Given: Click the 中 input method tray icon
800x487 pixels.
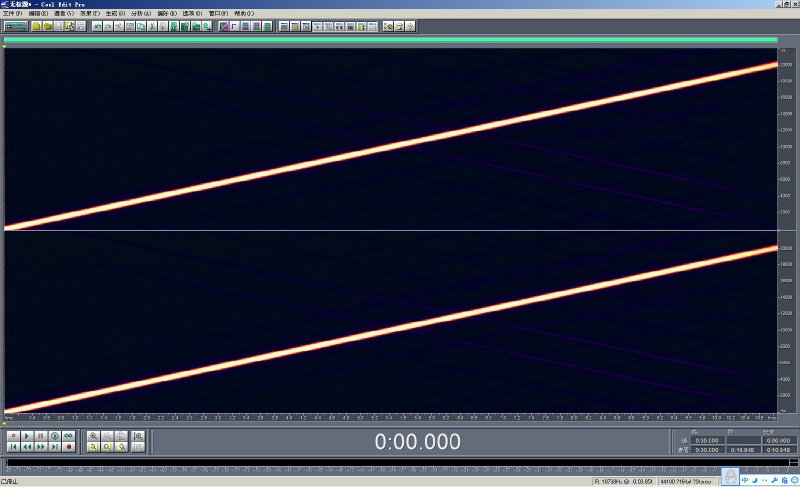Looking at the screenshot, I should (x=745, y=480).
